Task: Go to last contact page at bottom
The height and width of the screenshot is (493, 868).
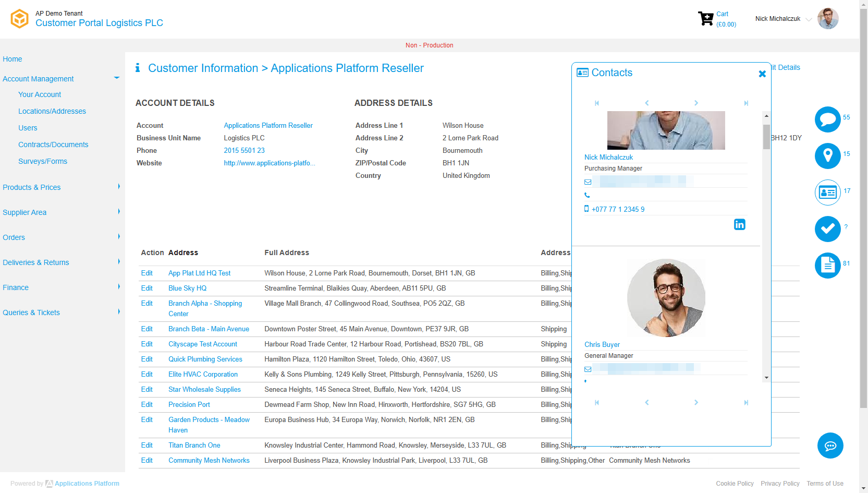Action: (746, 403)
